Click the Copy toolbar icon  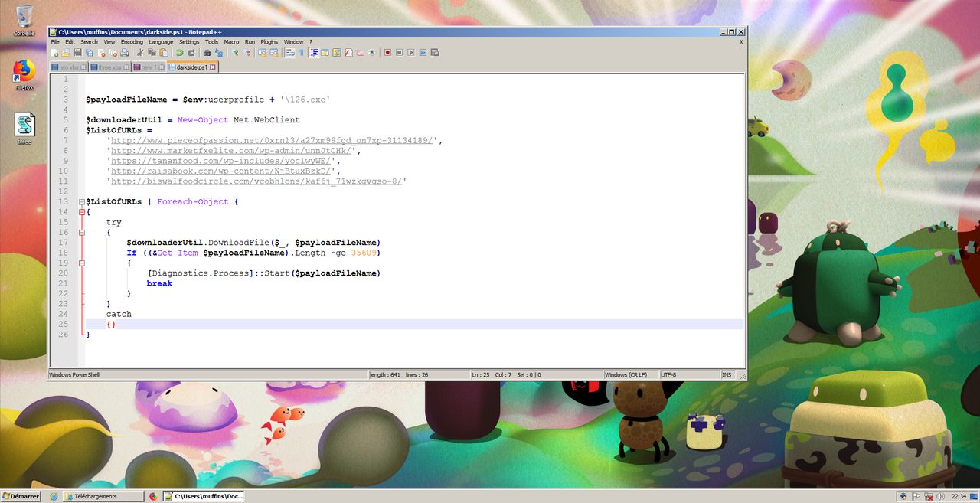click(x=152, y=53)
